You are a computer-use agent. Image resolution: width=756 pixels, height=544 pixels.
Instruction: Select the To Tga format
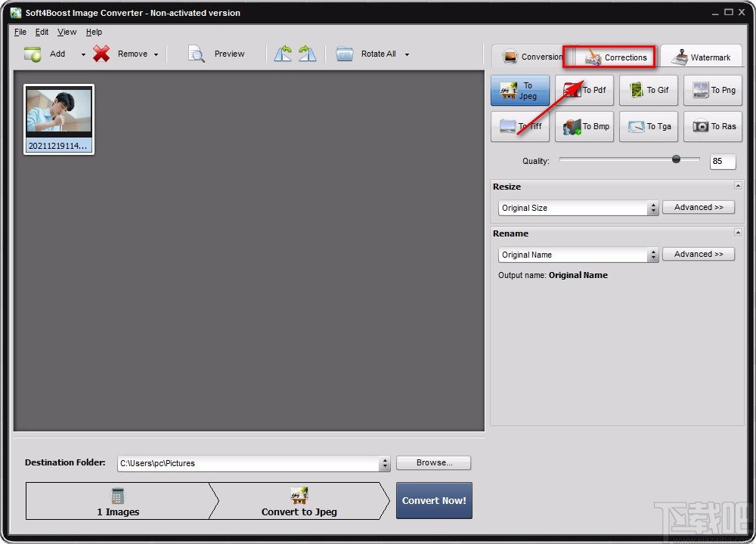[x=649, y=126]
